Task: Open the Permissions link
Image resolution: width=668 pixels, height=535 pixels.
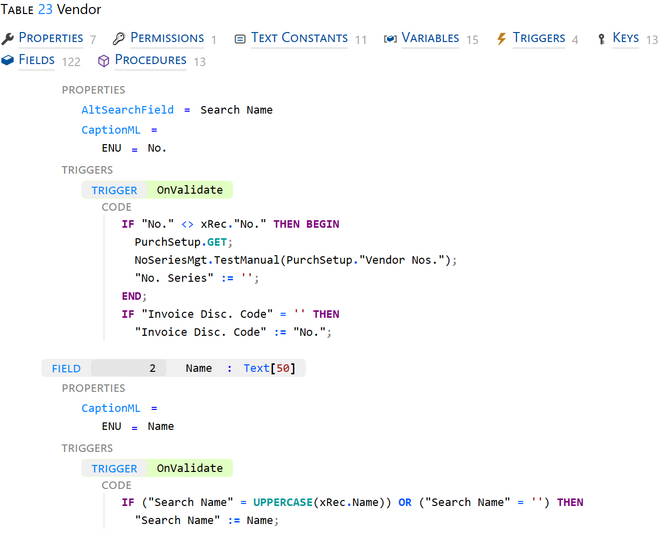Action: pos(167,38)
